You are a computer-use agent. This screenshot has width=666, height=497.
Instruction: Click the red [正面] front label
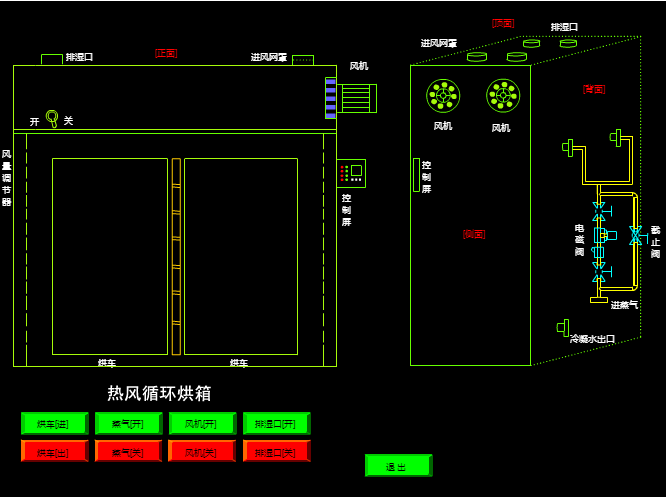click(166, 53)
